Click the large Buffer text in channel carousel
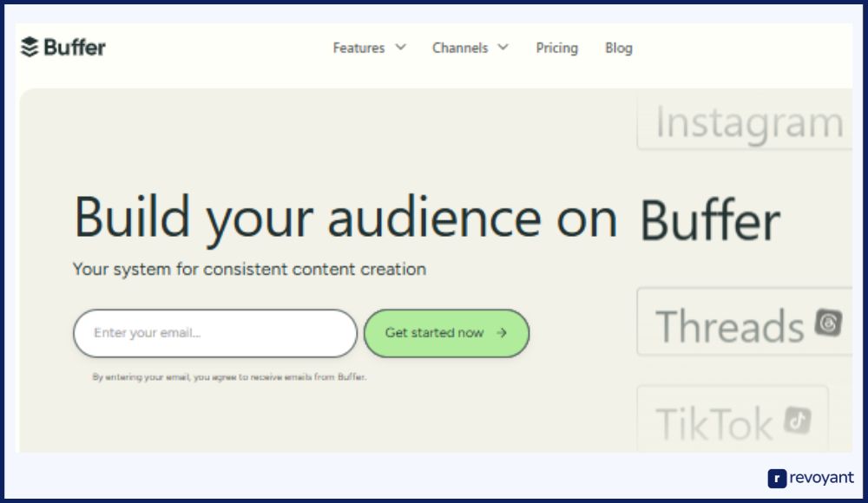 [x=710, y=221]
